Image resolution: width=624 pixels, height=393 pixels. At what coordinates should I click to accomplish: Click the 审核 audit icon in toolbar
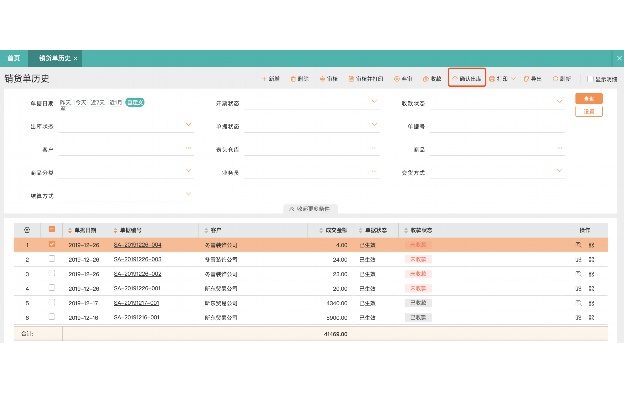point(322,79)
